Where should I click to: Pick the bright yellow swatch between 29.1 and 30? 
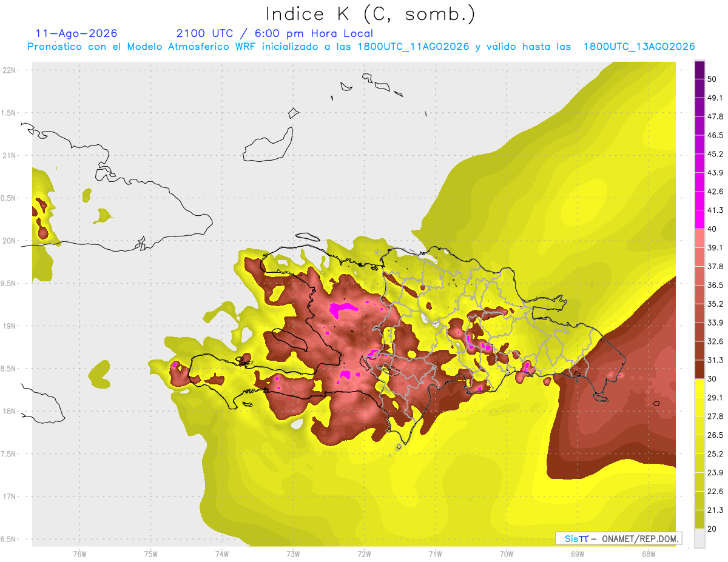click(x=699, y=388)
